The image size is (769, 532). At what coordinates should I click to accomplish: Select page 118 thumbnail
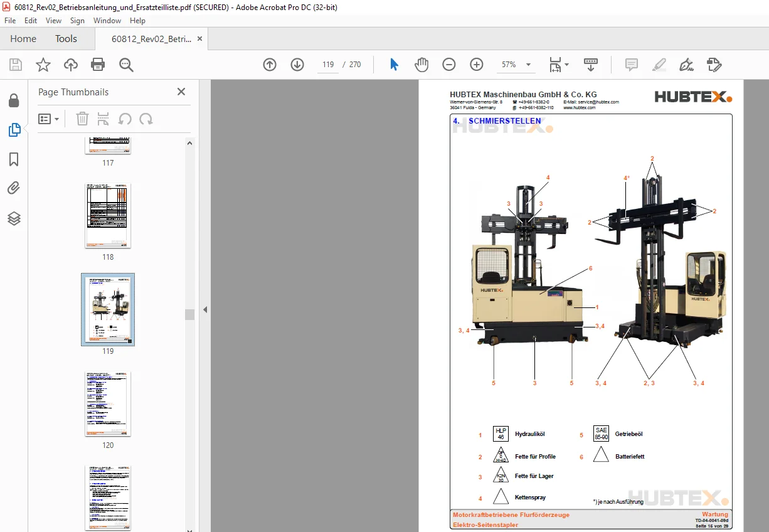click(108, 216)
